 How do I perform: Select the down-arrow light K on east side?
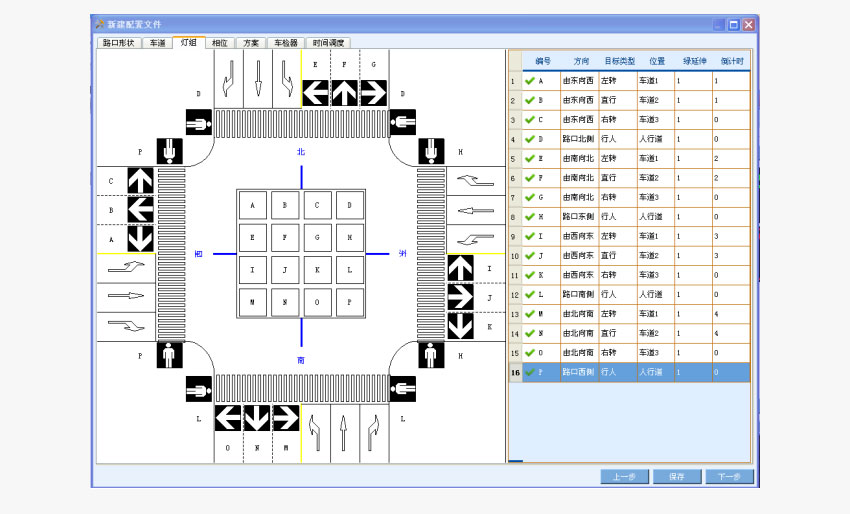[x=460, y=326]
